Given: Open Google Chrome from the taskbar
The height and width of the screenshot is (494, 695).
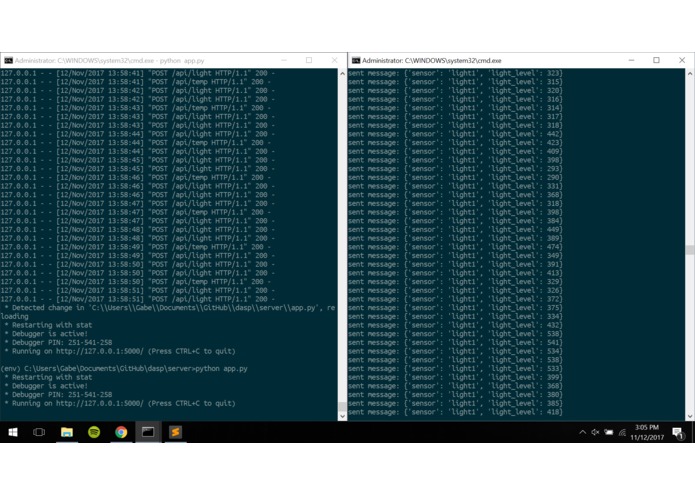Looking at the screenshot, I should [x=121, y=432].
